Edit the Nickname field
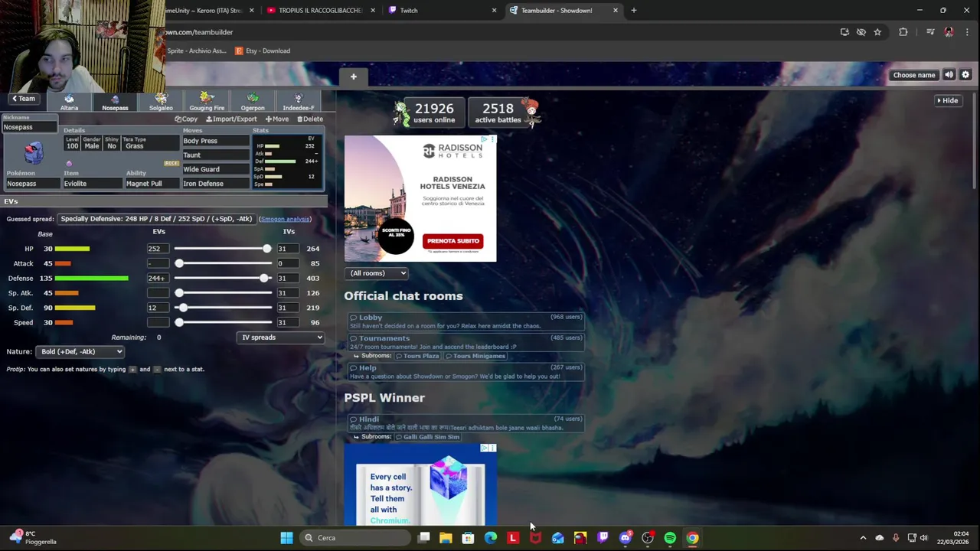Image resolution: width=980 pixels, height=551 pixels. (x=29, y=127)
